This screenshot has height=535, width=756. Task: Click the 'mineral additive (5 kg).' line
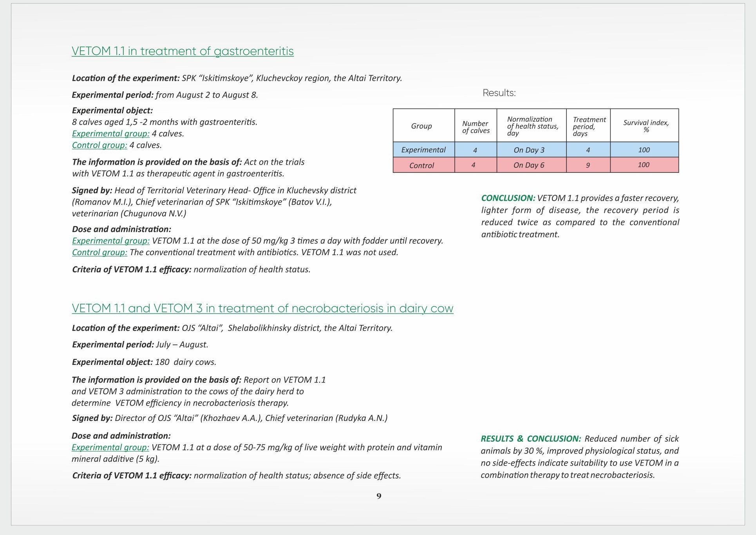click(116, 459)
